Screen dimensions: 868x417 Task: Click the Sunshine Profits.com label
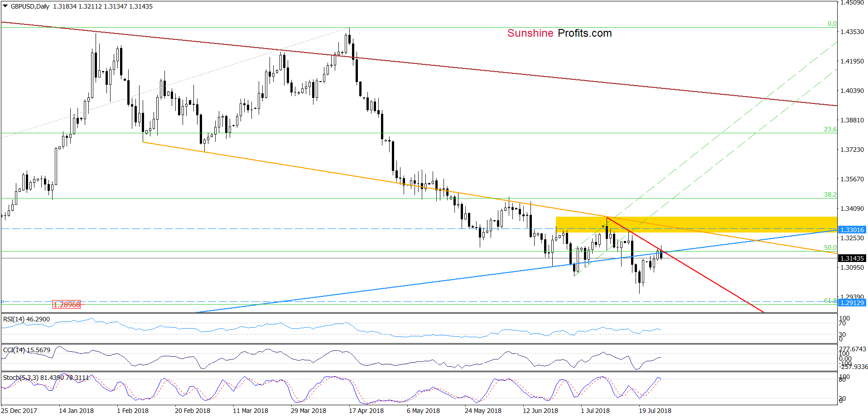559,33
